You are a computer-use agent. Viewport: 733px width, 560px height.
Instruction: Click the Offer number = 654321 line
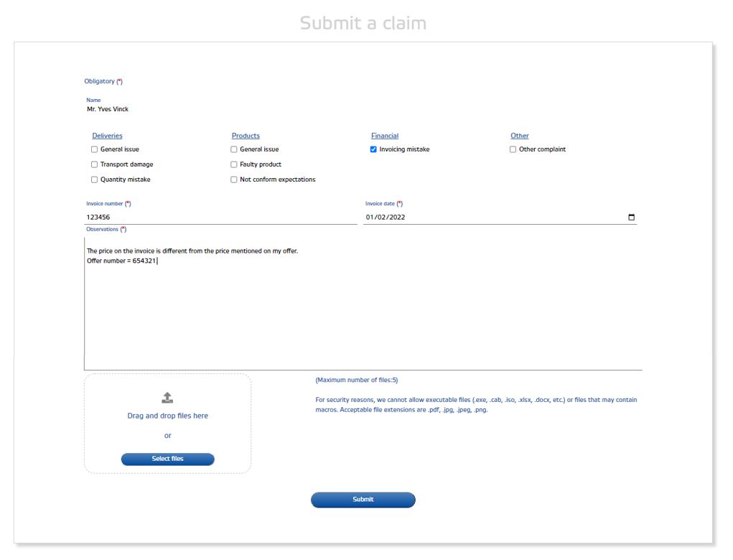click(121, 261)
